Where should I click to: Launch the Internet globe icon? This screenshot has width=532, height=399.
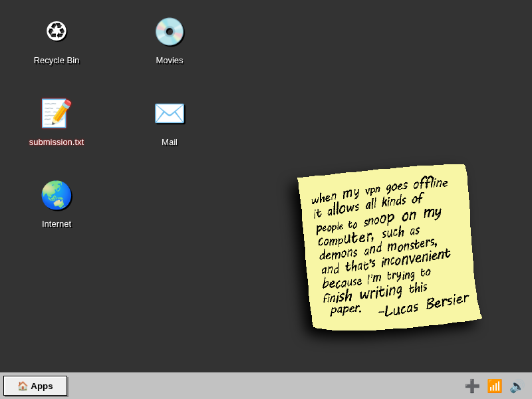click(57, 196)
